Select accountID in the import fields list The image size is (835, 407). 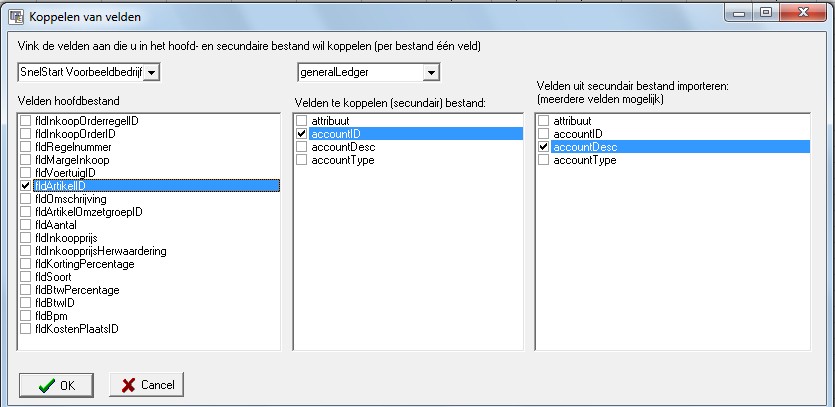click(578, 134)
